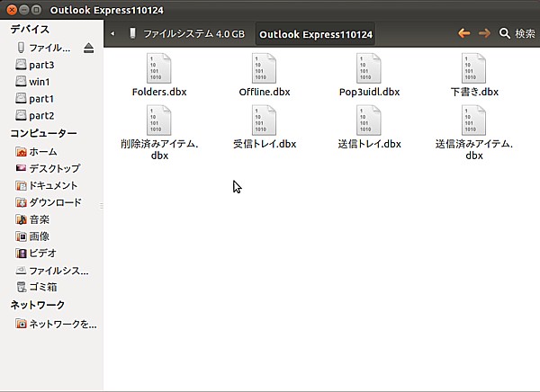Click the 送信済みアイテム.dbx file name
Screen dimensions: 540x392
click(474, 150)
